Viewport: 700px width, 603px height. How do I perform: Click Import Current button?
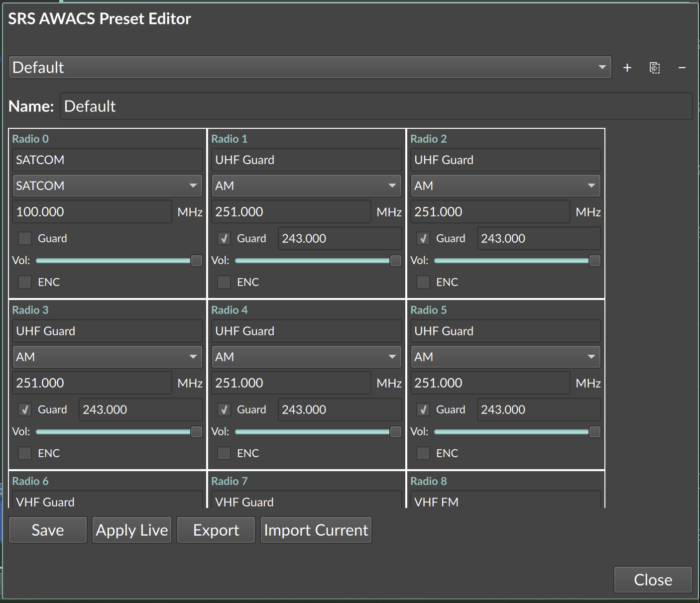pyautogui.click(x=316, y=530)
